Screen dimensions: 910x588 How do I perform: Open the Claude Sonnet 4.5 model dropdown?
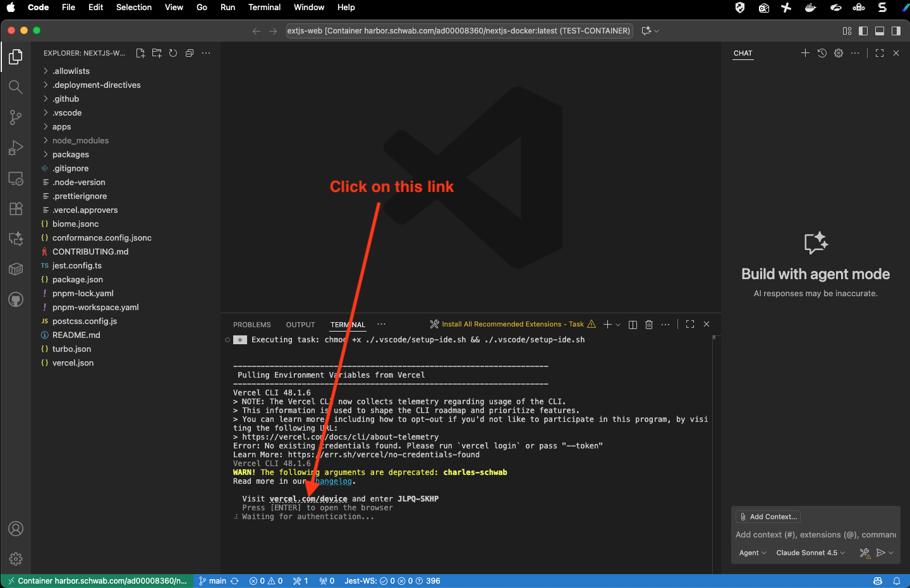[810, 553]
